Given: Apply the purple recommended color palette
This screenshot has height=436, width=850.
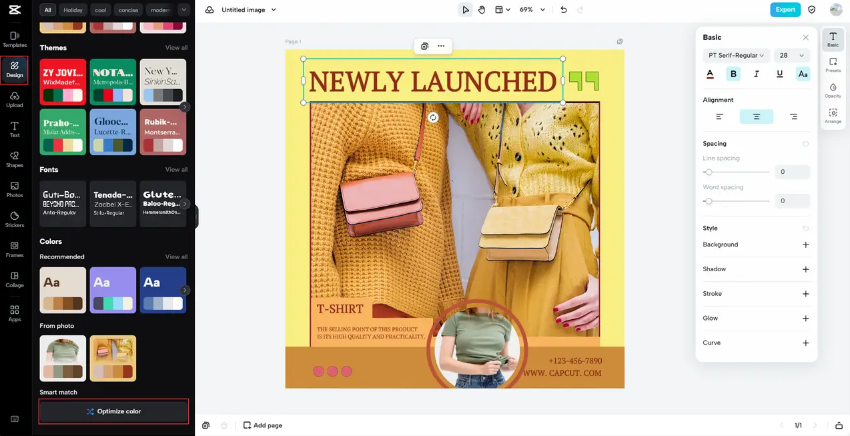Looking at the screenshot, I should (113, 290).
